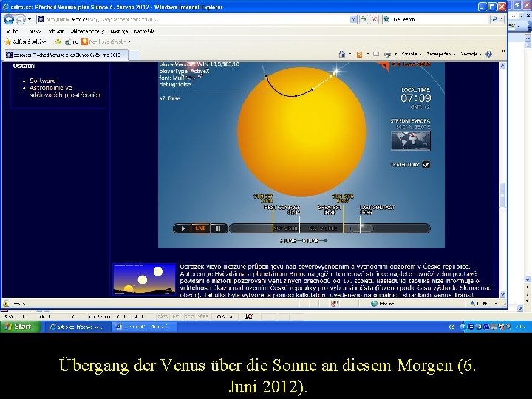Click Navrhované weby in favorites bar
Screen dimensions: 532x399
click(106, 41)
